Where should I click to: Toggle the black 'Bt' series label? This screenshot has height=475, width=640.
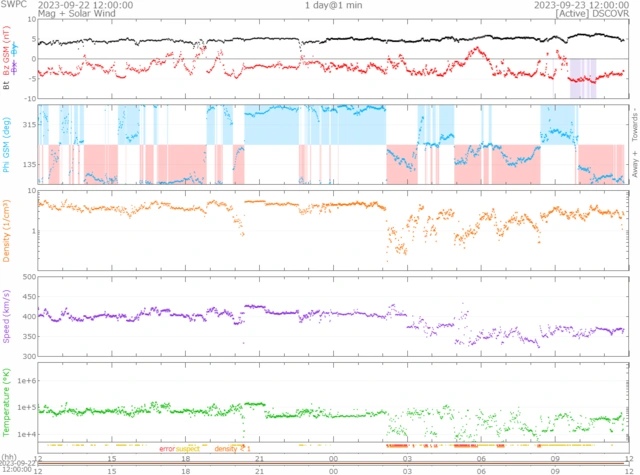pos(6,87)
